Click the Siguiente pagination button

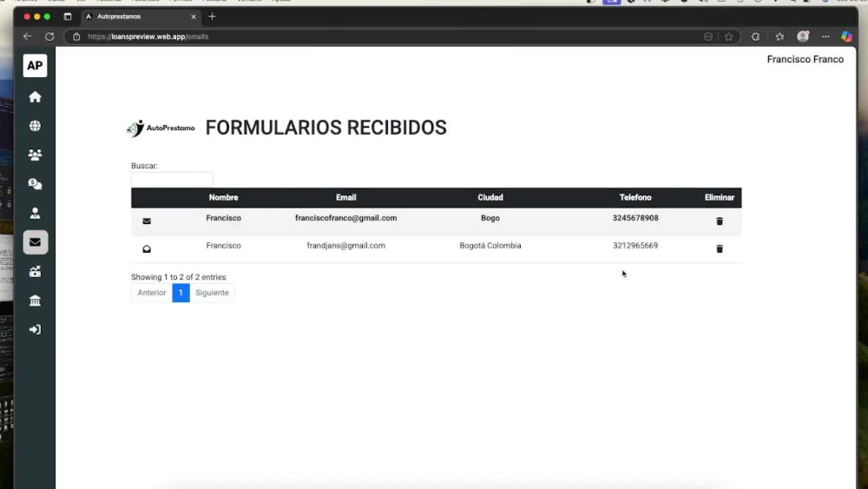(x=212, y=293)
